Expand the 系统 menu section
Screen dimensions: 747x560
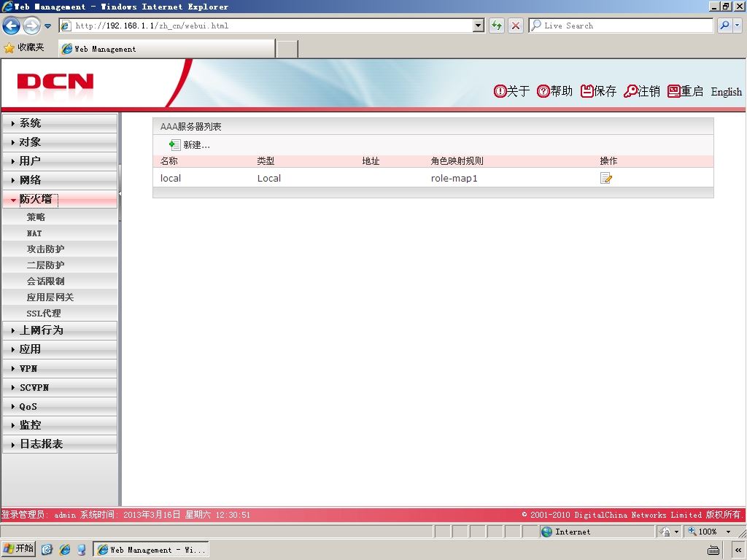coord(60,122)
